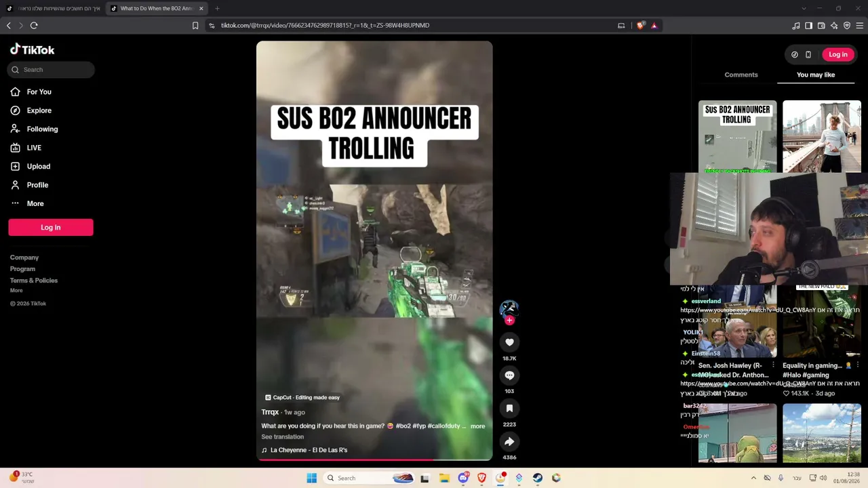The height and width of the screenshot is (488, 868).
Task: Expand the Terms & Policies footer section
Action: (x=34, y=281)
